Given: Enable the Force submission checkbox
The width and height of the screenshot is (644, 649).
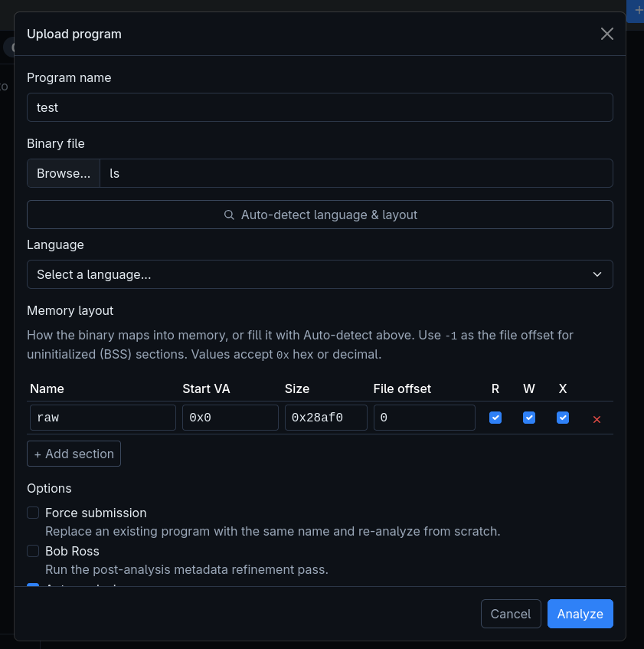Looking at the screenshot, I should tap(33, 513).
